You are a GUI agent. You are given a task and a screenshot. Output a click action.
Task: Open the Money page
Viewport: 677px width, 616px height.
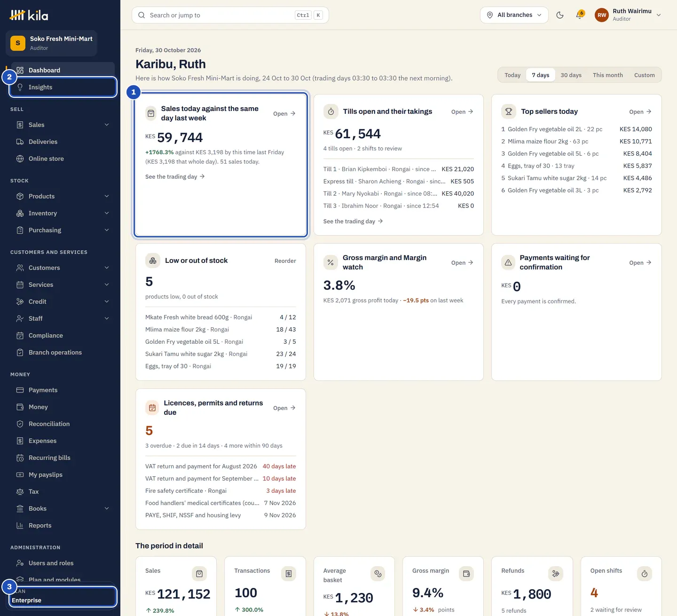click(63, 407)
